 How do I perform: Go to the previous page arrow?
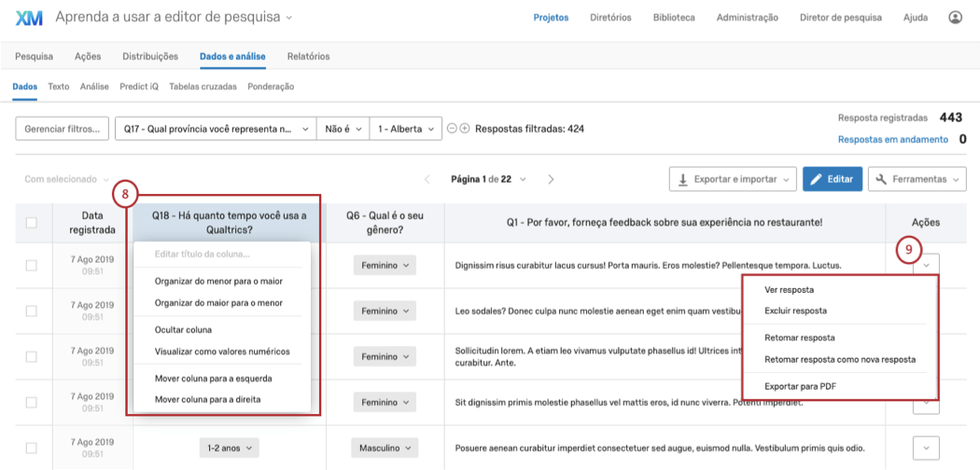pos(427,179)
